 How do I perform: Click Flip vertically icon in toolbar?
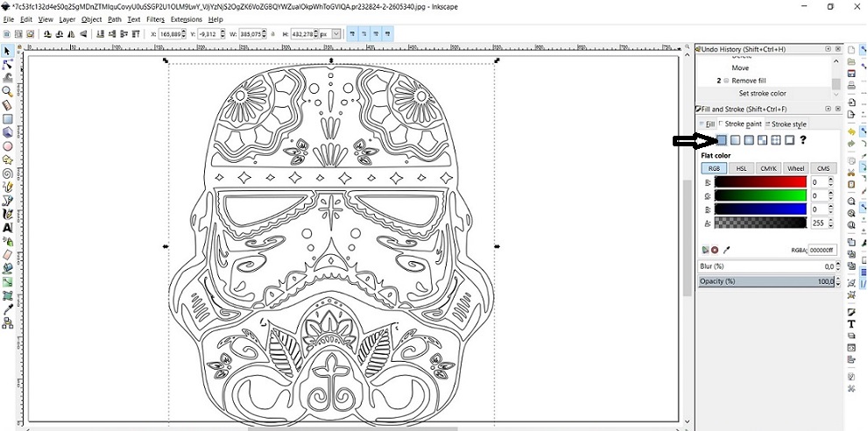[x=83, y=34]
